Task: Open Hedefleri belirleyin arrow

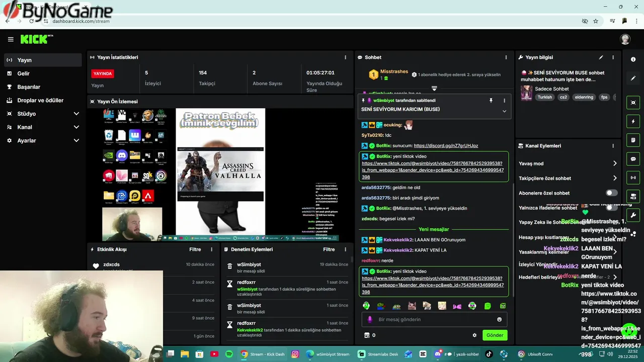Action: (615, 277)
